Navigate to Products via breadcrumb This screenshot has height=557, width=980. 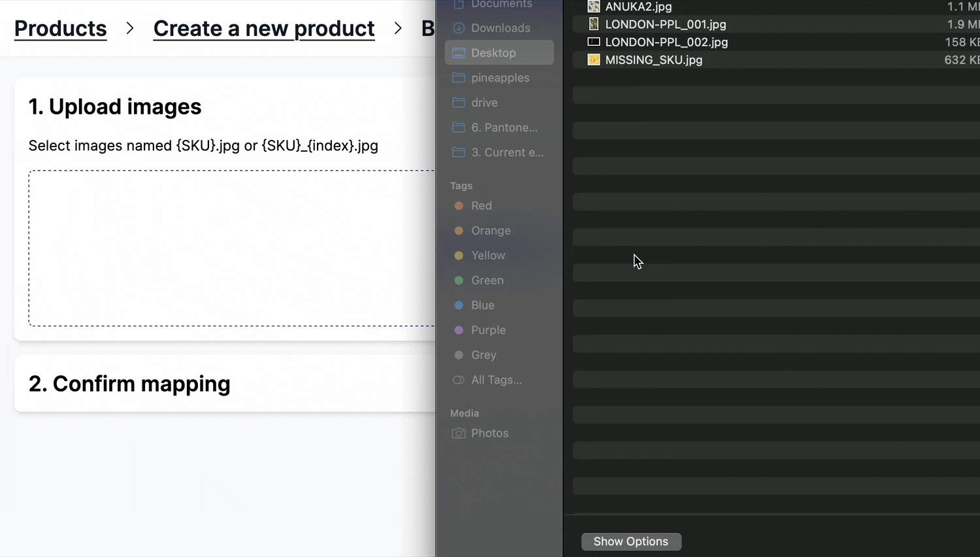pos(60,28)
